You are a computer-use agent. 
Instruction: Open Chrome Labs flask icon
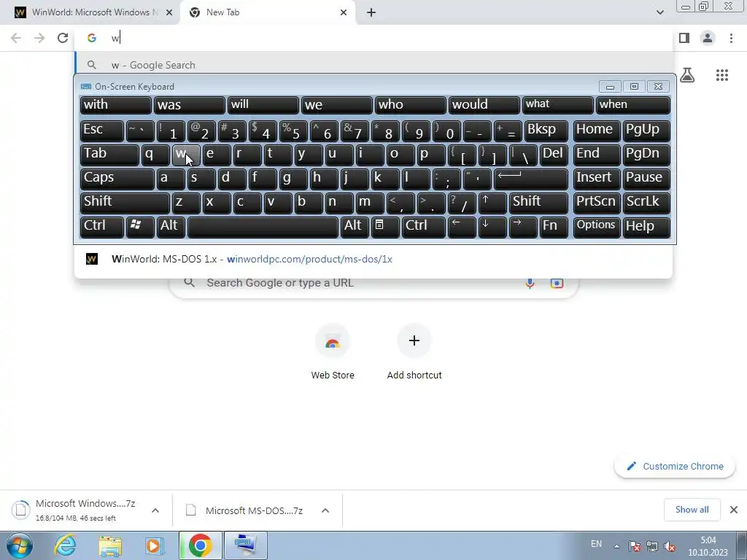[687, 75]
